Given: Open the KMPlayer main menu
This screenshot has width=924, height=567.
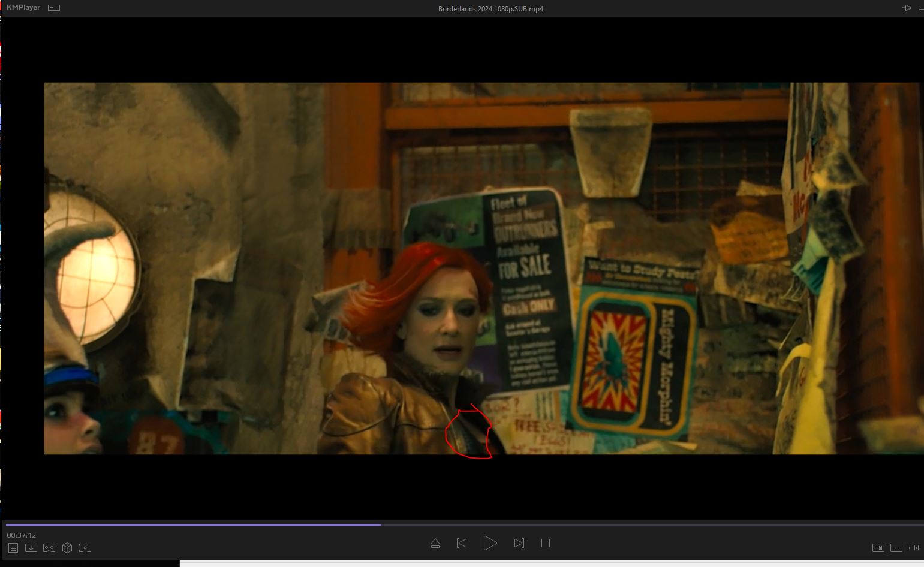Looking at the screenshot, I should click(x=23, y=8).
